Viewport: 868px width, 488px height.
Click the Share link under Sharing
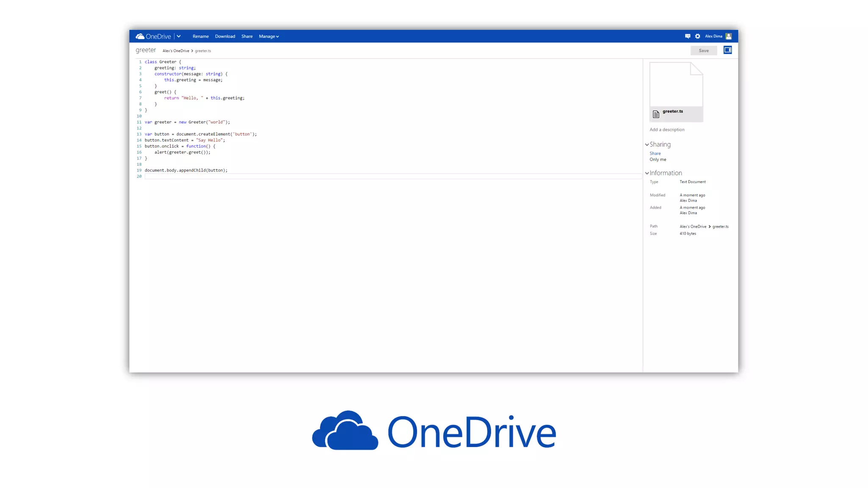(x=655, y=153)
